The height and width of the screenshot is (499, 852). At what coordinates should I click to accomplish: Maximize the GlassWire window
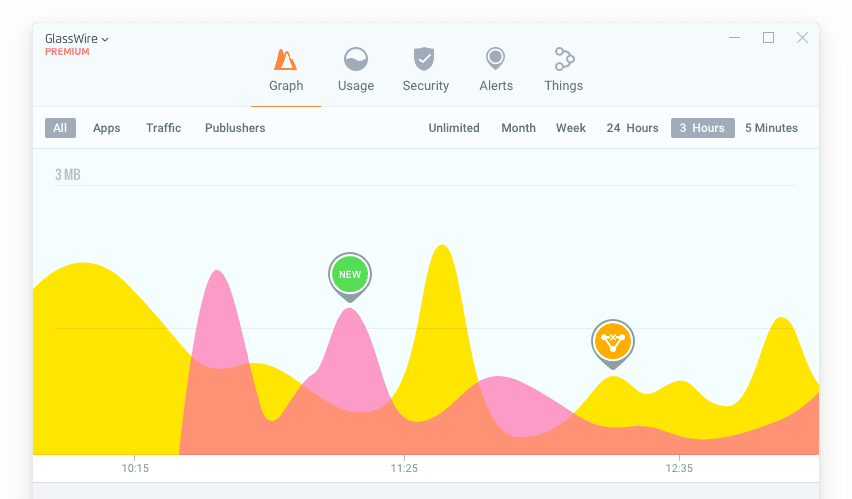768,38
